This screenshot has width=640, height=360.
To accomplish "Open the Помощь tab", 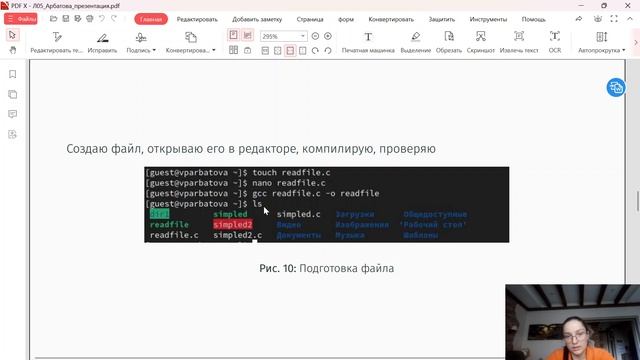I will tap(533, 19).
